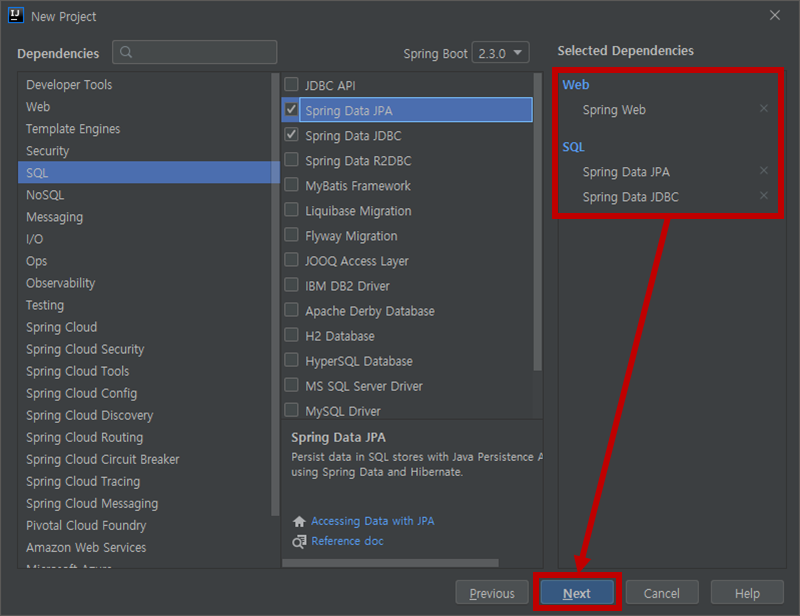Select Spring Cloud category

click(x=145, y=327)
